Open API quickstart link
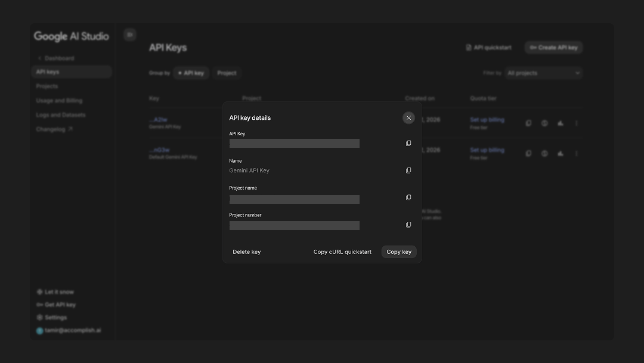 coord(489,48)
